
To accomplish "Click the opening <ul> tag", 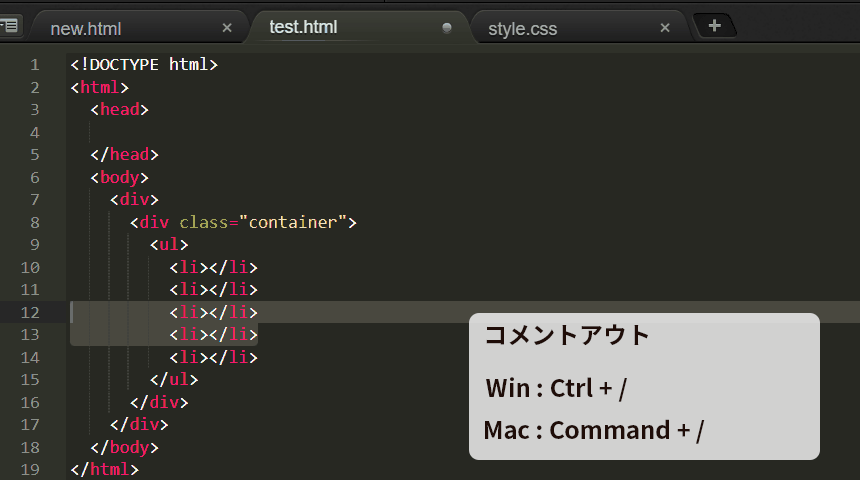I will point(169,245).
